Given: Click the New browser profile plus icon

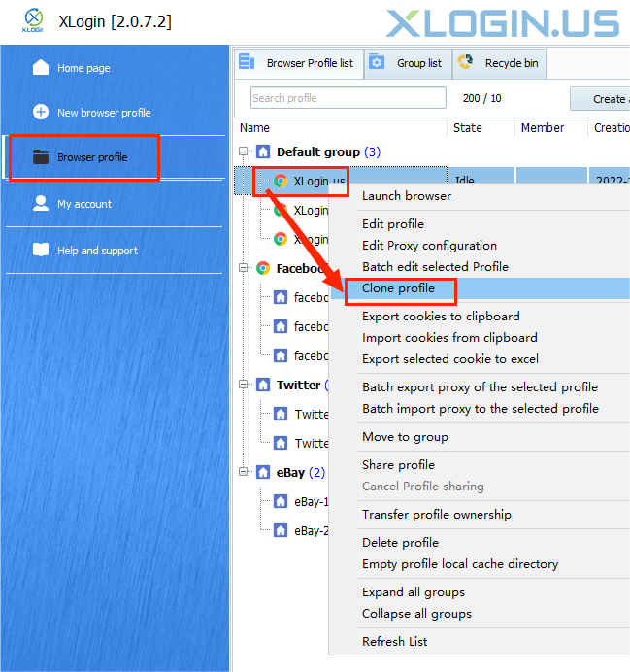Looking at the screenshot, I should point(41,113).
